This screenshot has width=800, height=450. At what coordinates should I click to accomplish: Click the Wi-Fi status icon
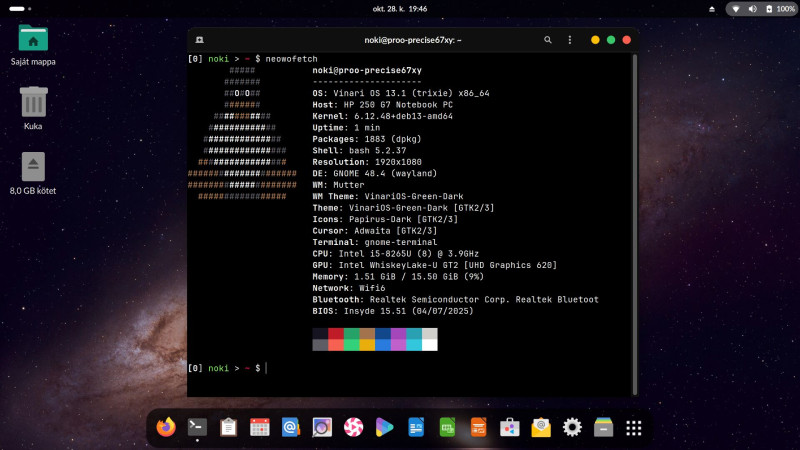736,9
